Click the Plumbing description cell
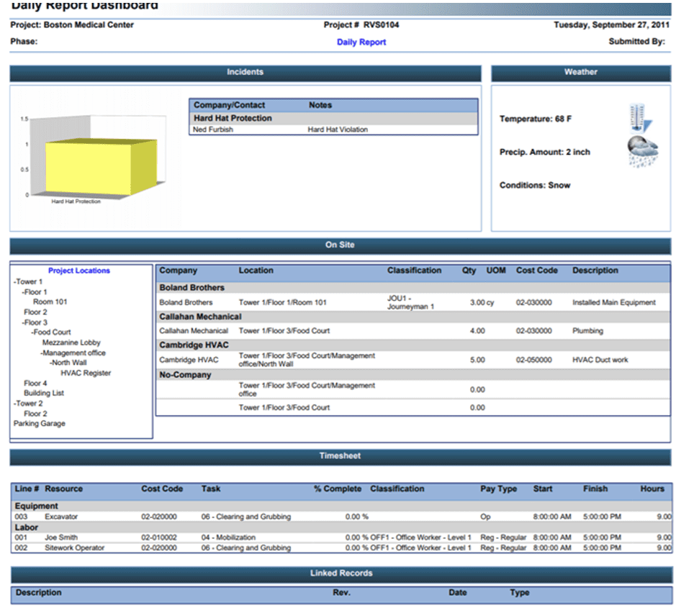Screen dimensions: 694x616 coord(587,331)
